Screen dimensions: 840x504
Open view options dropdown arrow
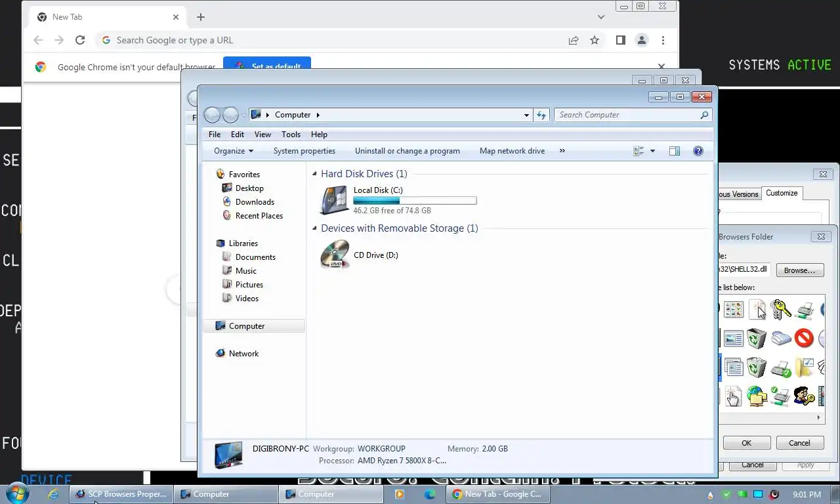(x=652, y=151)
